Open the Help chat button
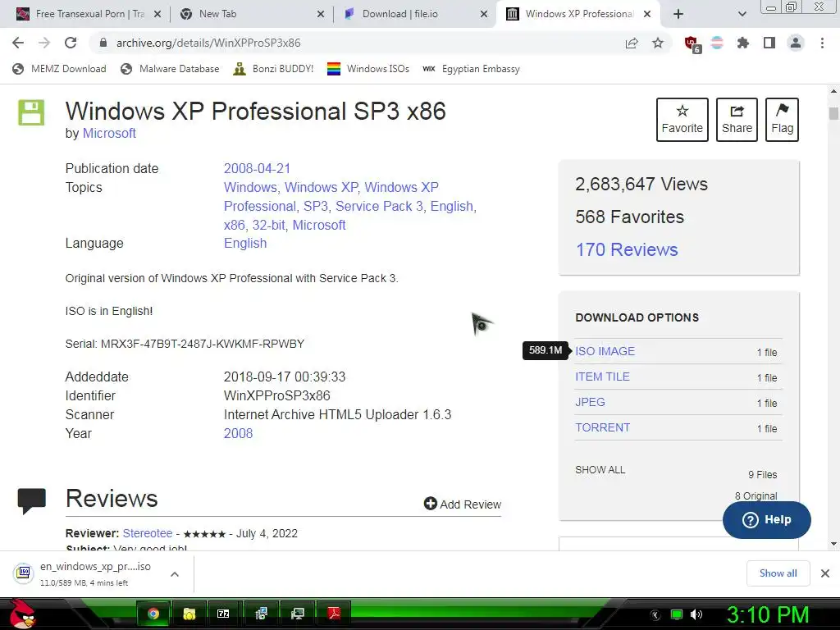The image size is (840, 630). click(767, 519)
